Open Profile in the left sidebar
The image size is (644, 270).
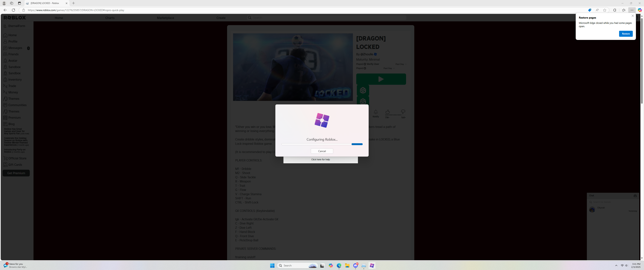(x=10, y=42)
